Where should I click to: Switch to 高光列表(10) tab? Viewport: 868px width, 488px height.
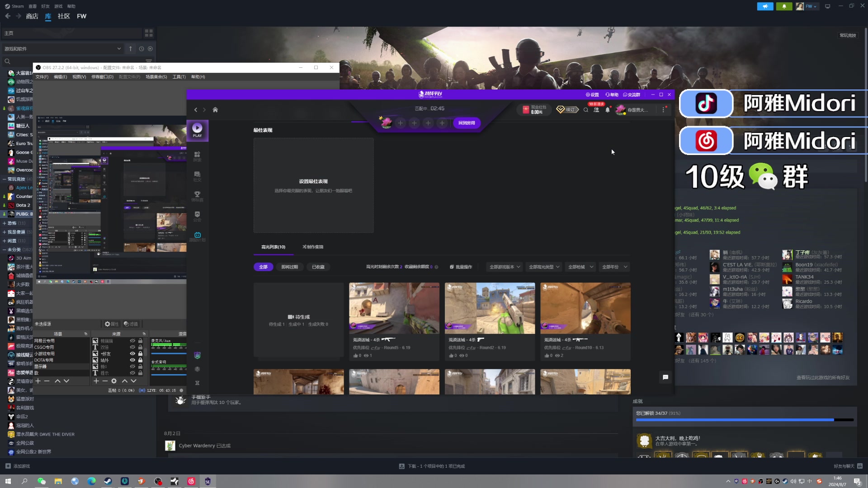pyautogui.click(x=273, y=247)
